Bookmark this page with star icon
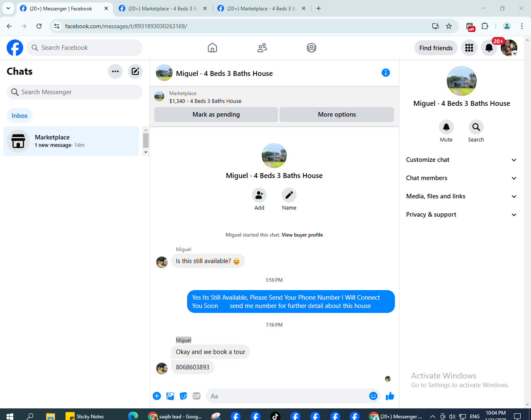The width and height of the screenshot is (531, 420). pyautogui.click(x=449, y=26)
